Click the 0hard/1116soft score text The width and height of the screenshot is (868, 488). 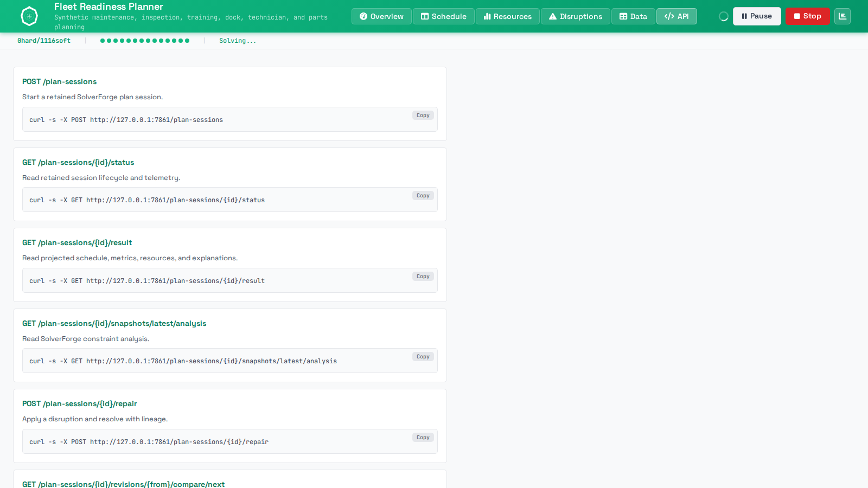coord(44,41)
